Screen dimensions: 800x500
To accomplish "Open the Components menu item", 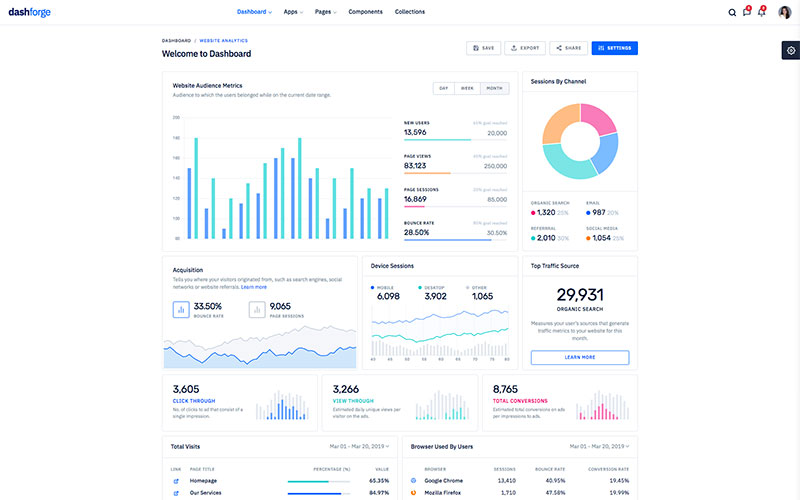I will (x=365, y=12).
